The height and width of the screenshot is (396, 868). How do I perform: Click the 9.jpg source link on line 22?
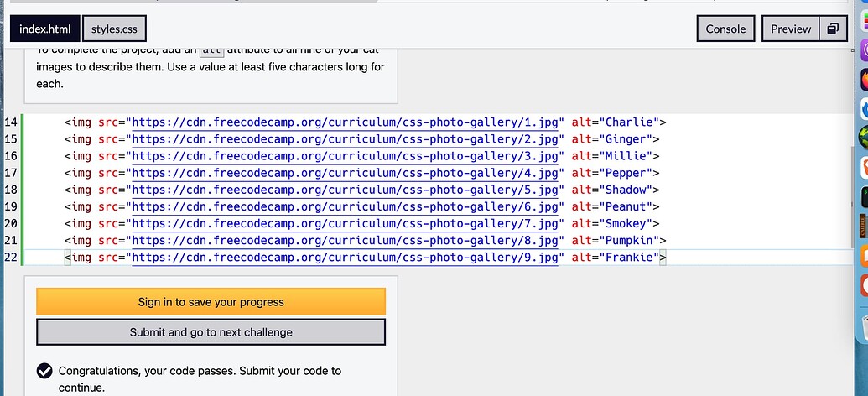tap(346, 258)
